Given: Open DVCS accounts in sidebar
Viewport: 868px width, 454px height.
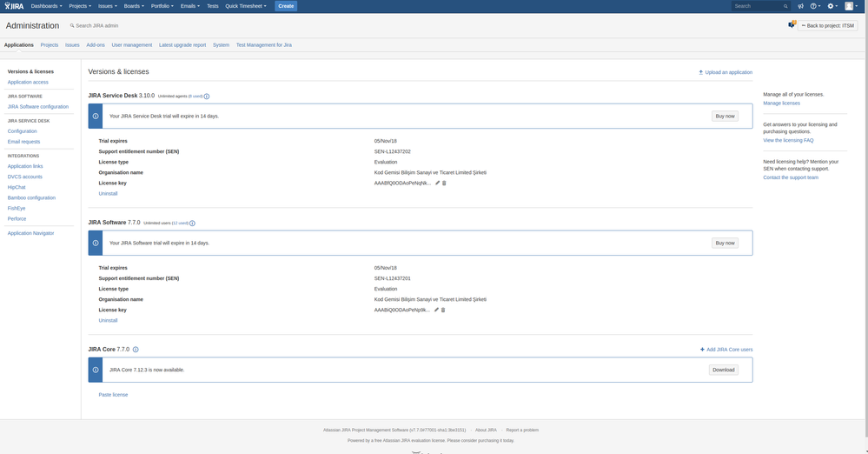Looking at the screenshot, I should pyautogui.click(x=25, y=177).
